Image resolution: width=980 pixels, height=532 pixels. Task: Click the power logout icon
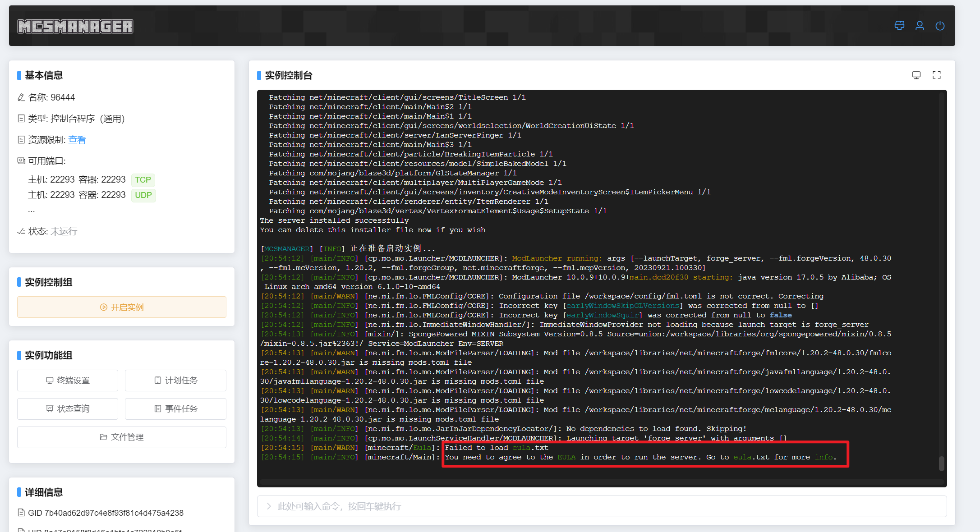pos(940,26)
